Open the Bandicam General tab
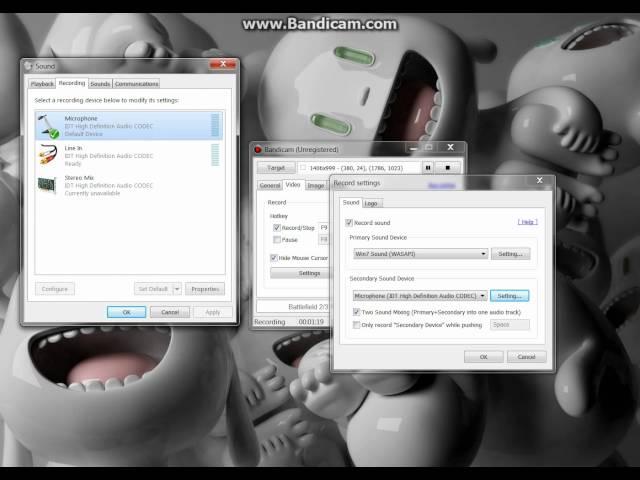 tap(270, 185)
